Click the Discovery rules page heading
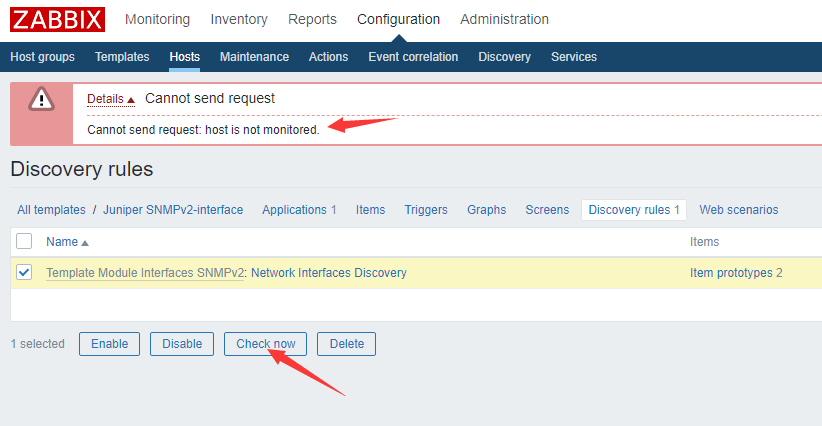The image size is (822, 426). coord(82,169)
